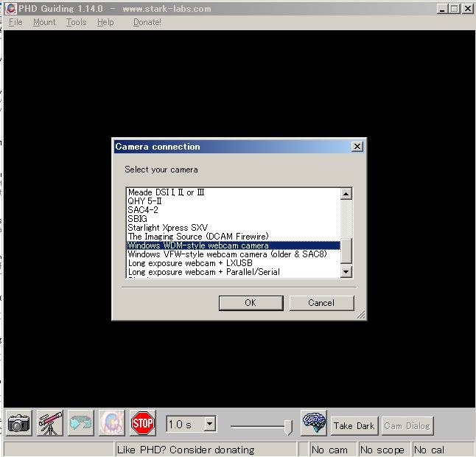This screenshot has width=476, height=457.
Task: Click the red STOP sign button
Action: click(143, 422)
